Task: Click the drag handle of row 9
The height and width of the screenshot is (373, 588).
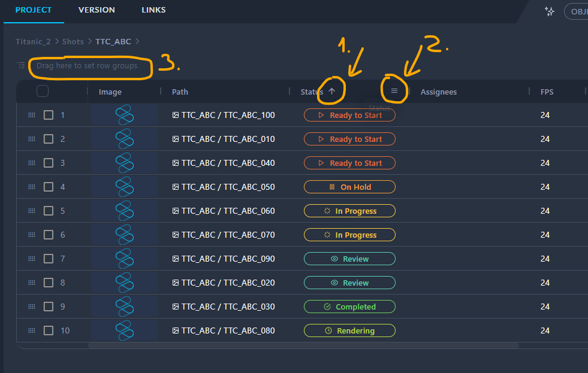Action: [x=32, y=307]
